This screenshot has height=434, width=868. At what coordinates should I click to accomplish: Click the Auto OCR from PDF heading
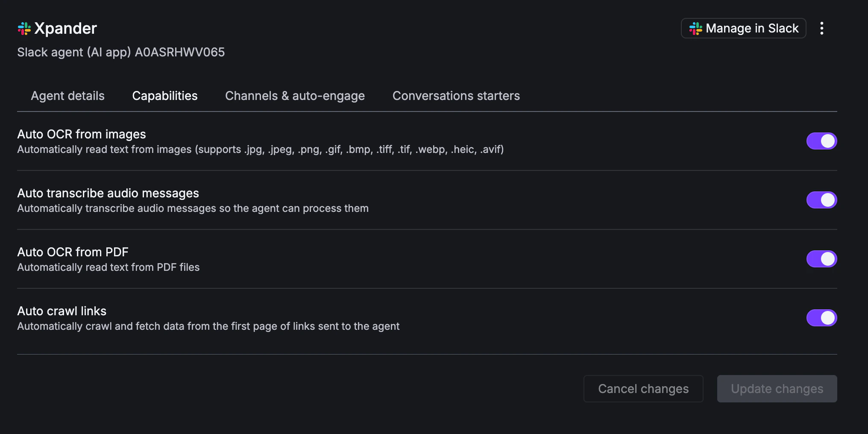pos(73,252)
